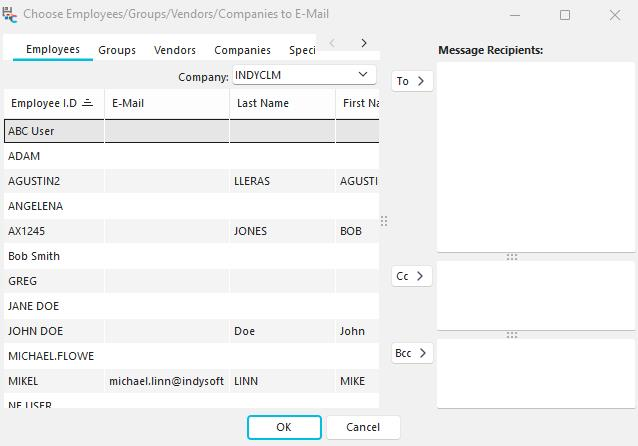The image size is (638, 446).
Task: Add selection to Cc recipients
Action: point(411,276)
